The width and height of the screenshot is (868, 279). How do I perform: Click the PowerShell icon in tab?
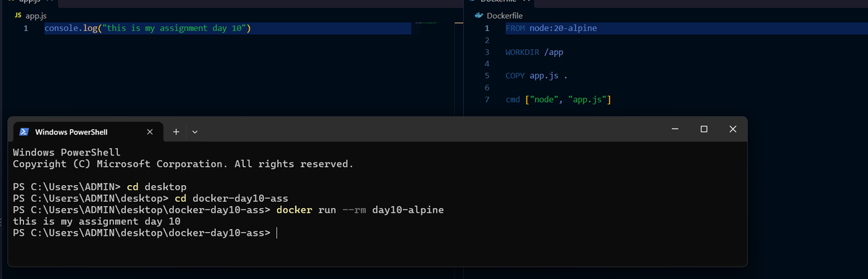pos(24,132)
